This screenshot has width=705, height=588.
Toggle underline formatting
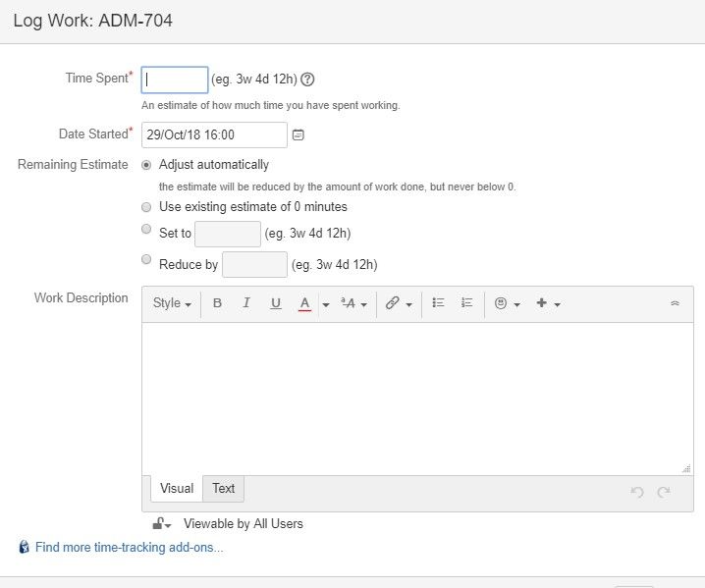click(276, 303)
